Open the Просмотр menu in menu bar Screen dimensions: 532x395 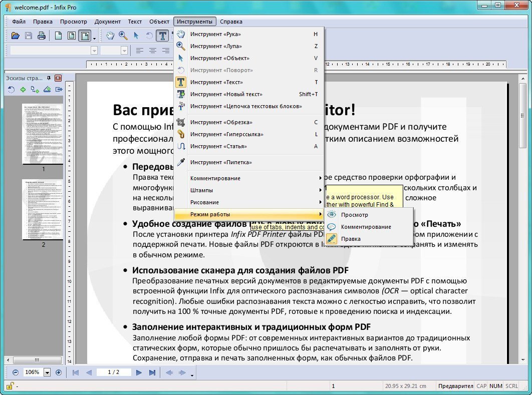pos(73,22)
